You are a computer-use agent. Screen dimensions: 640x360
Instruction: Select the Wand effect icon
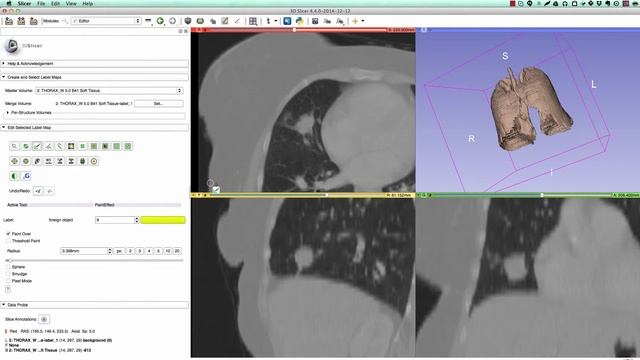(x=60, y=146)
